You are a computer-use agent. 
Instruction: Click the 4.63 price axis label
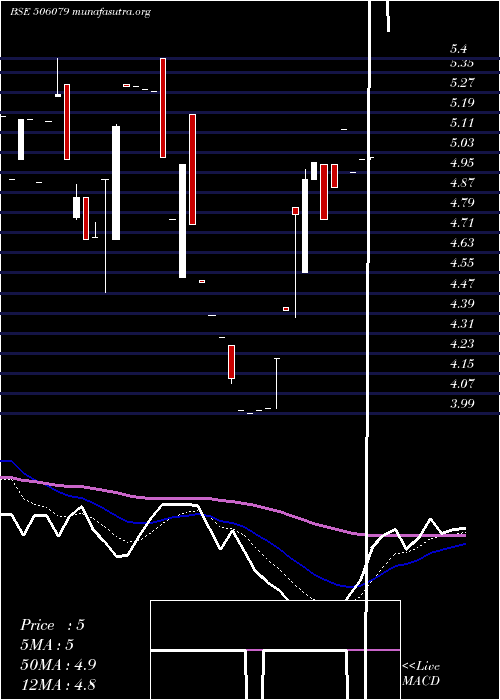pos(462,243)
